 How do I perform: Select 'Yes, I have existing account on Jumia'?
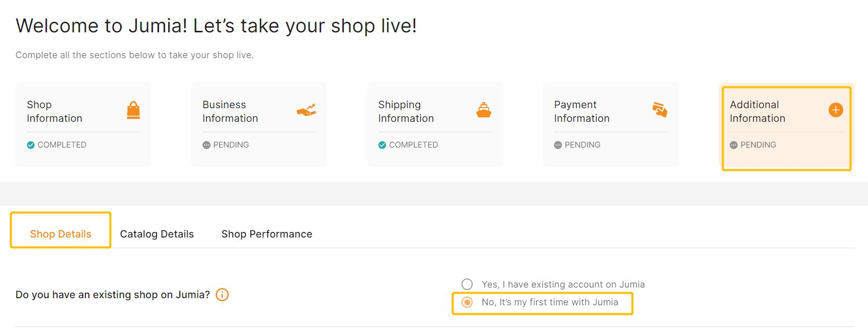click(x=467, y=284)
